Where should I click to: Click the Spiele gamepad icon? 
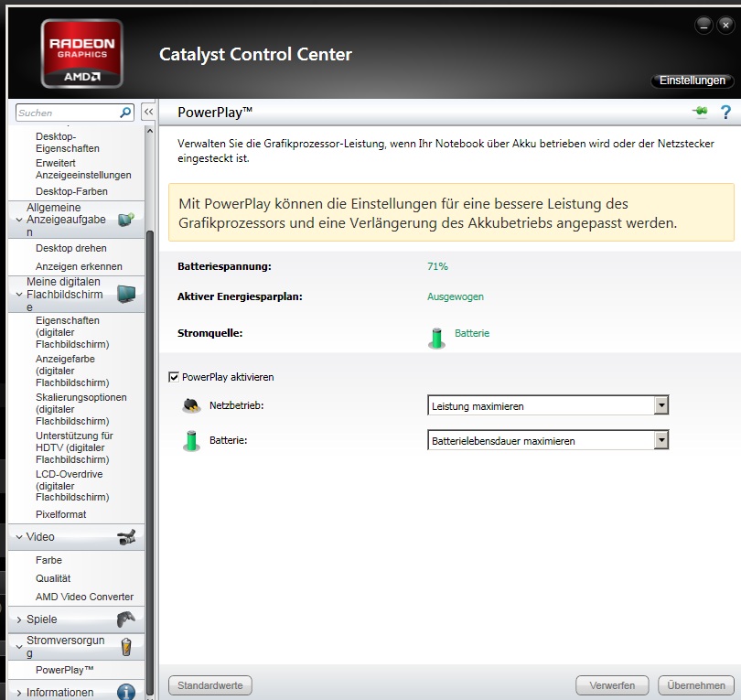point(126,619)
